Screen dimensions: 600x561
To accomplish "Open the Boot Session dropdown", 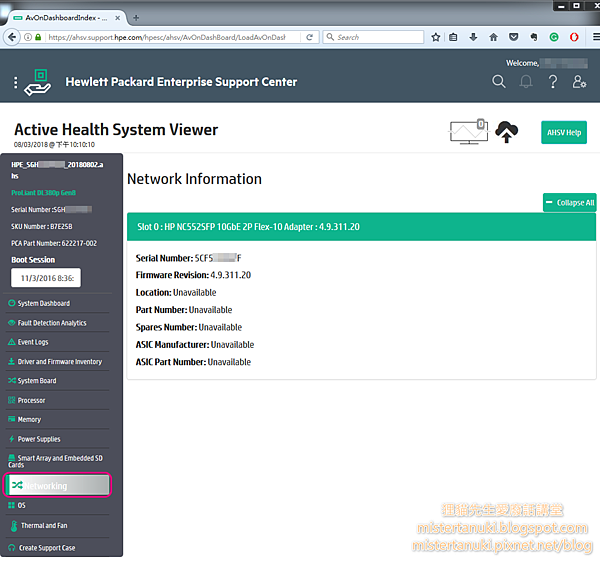I will (x=46, y=278).
